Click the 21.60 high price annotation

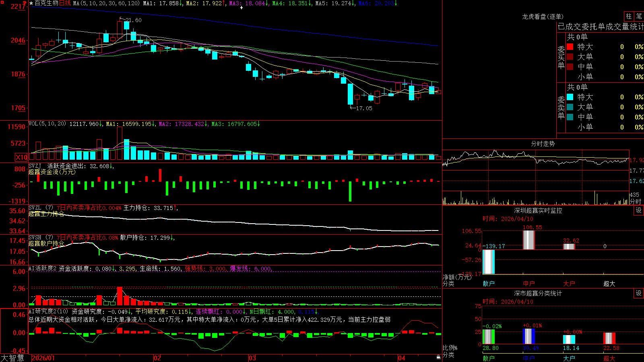click(133, 20)
